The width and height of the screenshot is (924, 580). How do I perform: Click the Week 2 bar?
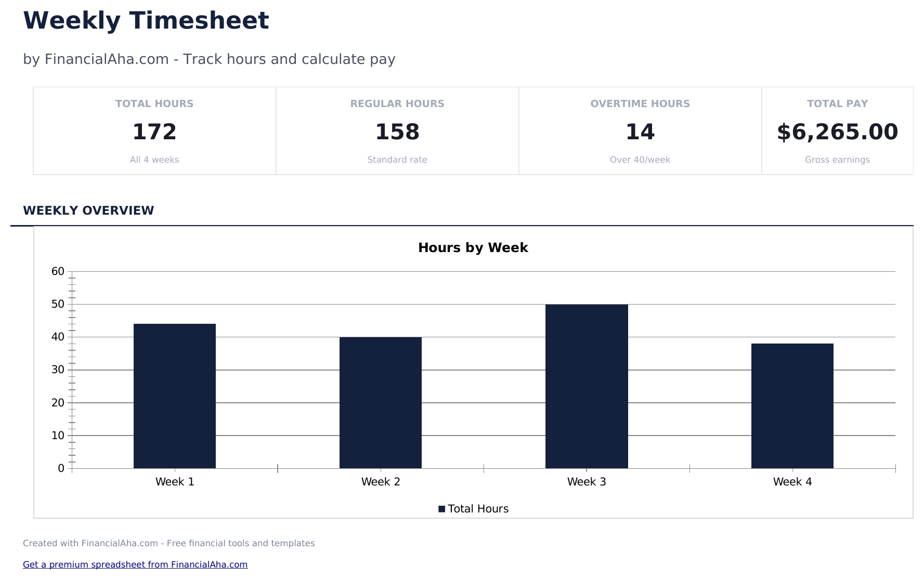(381, 403)
